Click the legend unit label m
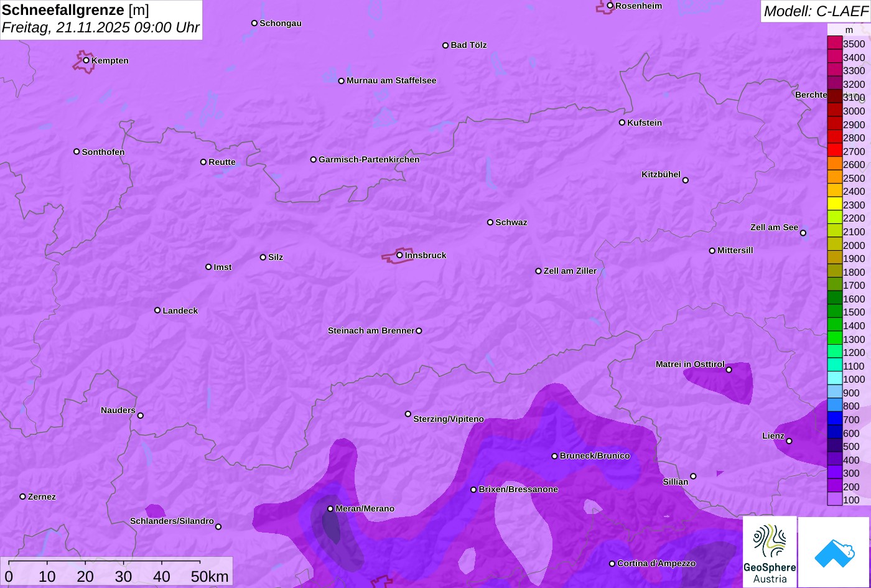This screenshot has width=871, height=588. point(849,29)
